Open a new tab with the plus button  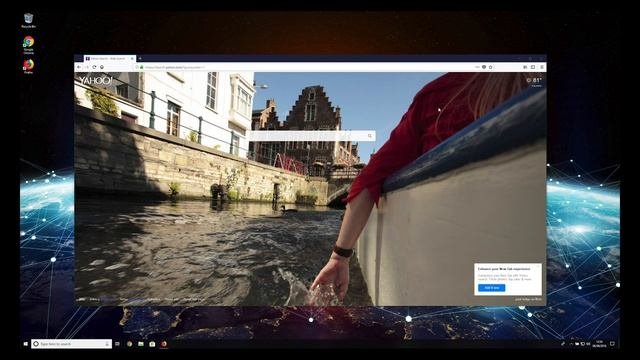140,59
